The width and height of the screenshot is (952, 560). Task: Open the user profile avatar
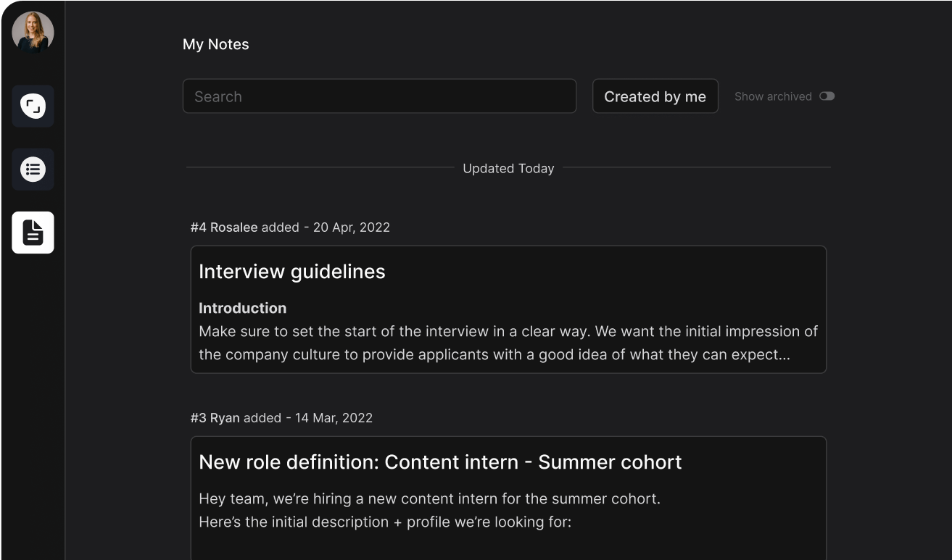[x=33, y=33]
